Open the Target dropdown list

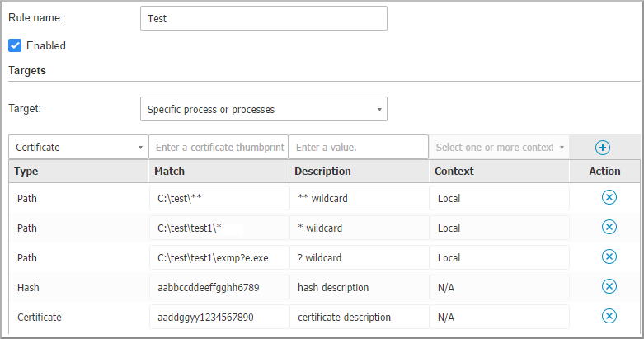point(263,109)
